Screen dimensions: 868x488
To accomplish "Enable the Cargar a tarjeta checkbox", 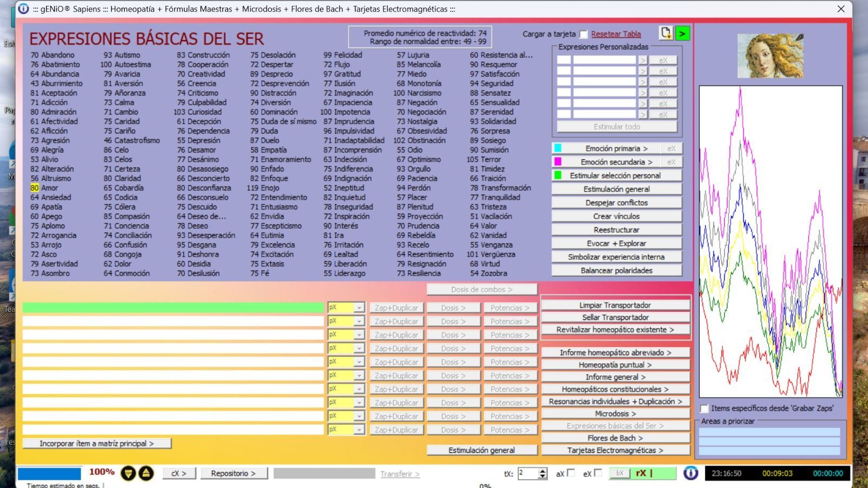I will point(583,34).
